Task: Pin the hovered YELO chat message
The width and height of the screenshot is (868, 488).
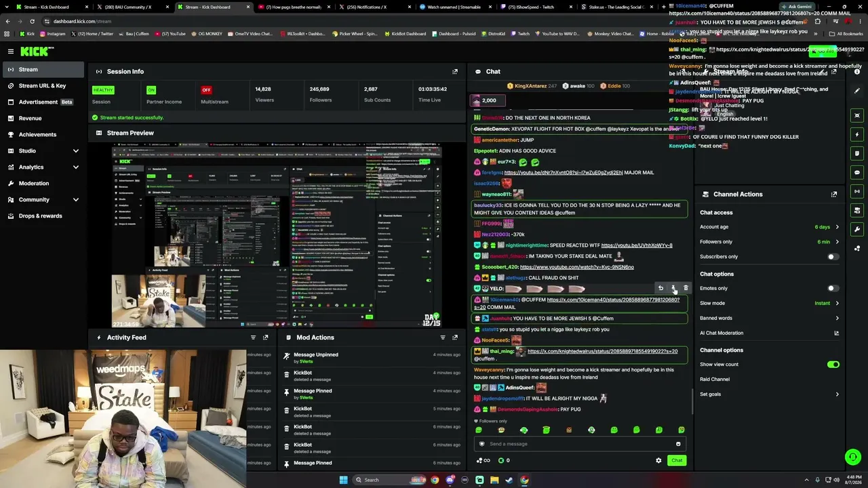Action: (673, 289)
